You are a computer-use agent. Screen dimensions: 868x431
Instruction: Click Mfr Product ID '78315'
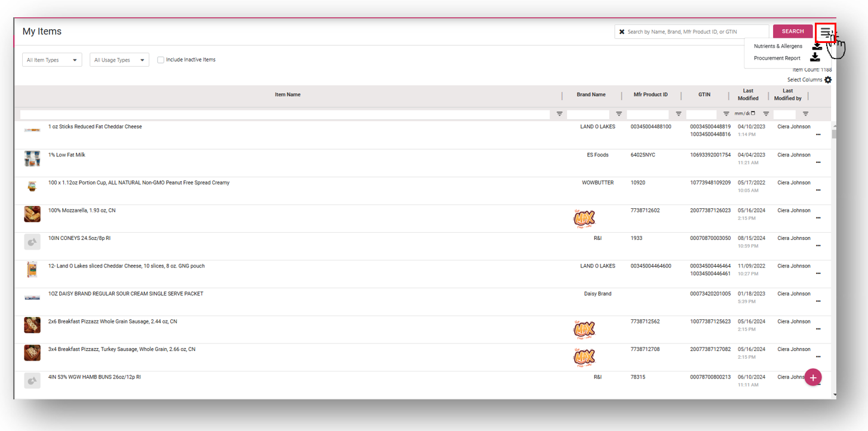638,377
